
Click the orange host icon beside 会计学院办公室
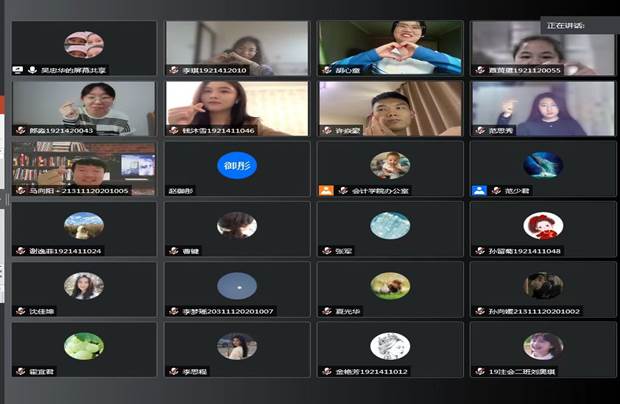326,190
